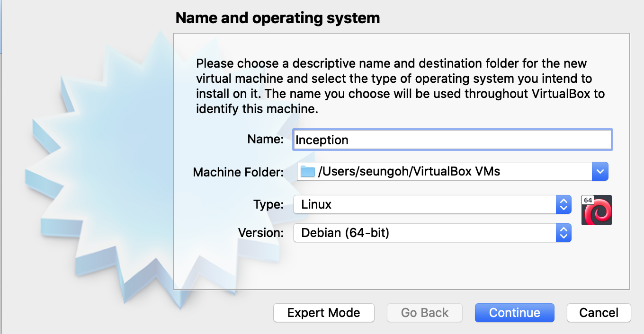This screenshot has height=334, width=644.
Task: Open the Version dropdown showing Debian (64-bit)
Action: [432, 232]
